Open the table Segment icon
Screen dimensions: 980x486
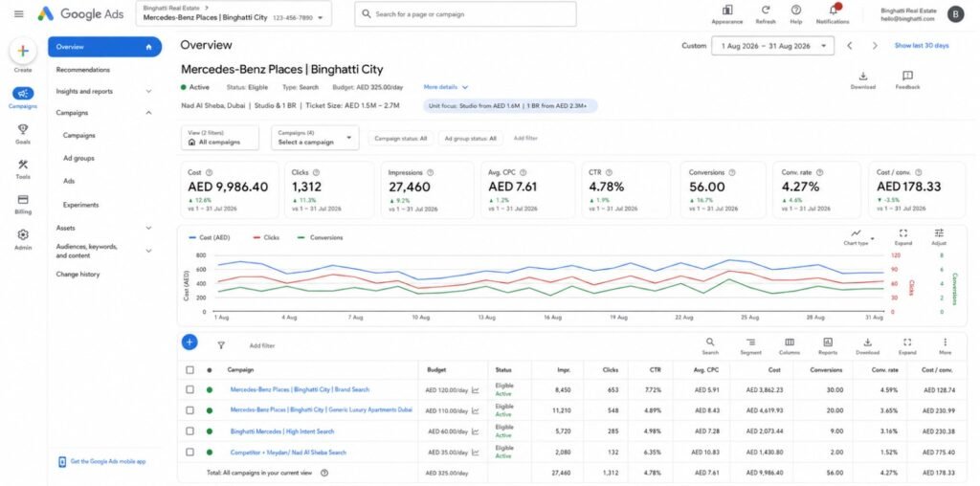[750, 342]
